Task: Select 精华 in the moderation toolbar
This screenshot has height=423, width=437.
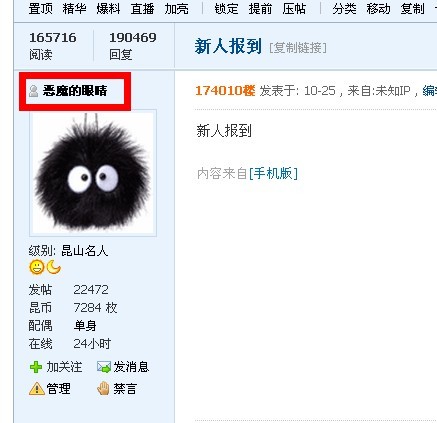Action: (74, 9)
